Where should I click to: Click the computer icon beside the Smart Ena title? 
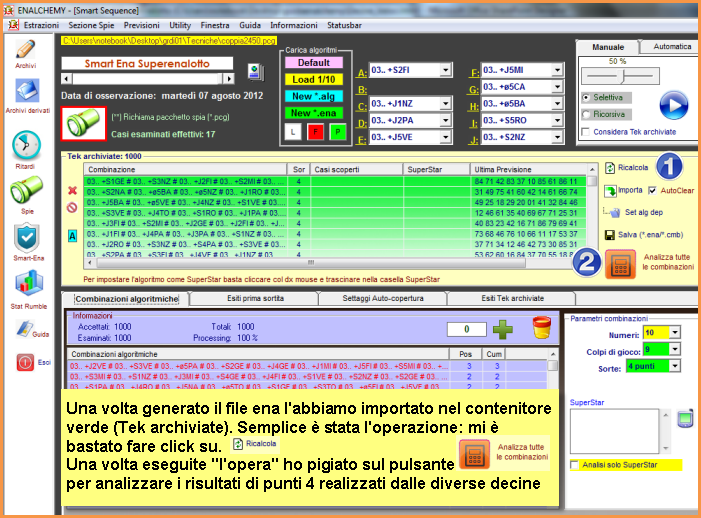[x=256, y=72]
